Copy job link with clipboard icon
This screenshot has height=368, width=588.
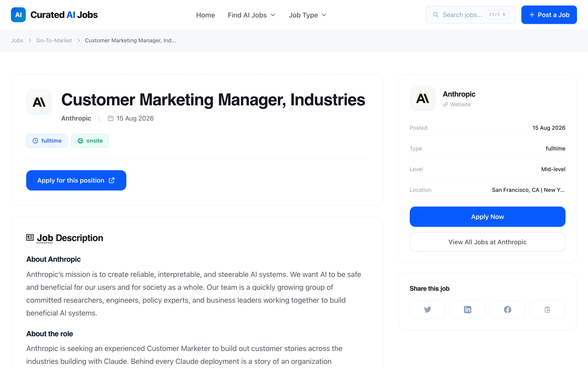547,309
